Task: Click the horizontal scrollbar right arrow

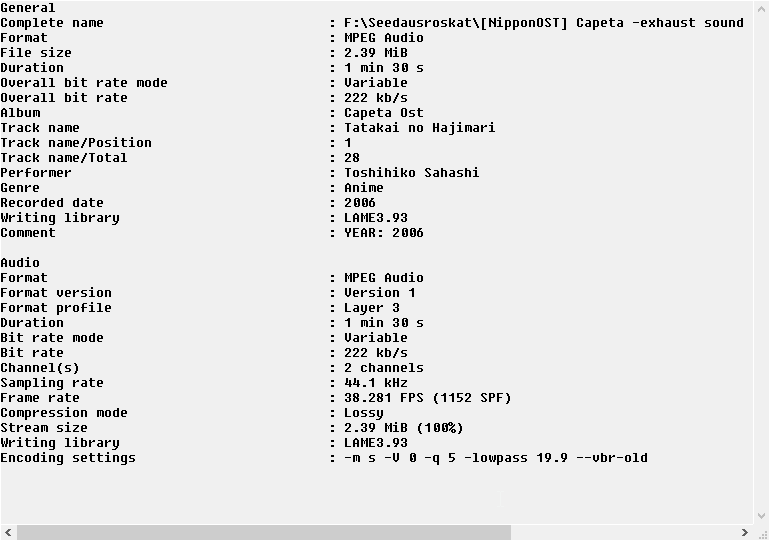Action: pyautogui.click(x=744, y=533)
